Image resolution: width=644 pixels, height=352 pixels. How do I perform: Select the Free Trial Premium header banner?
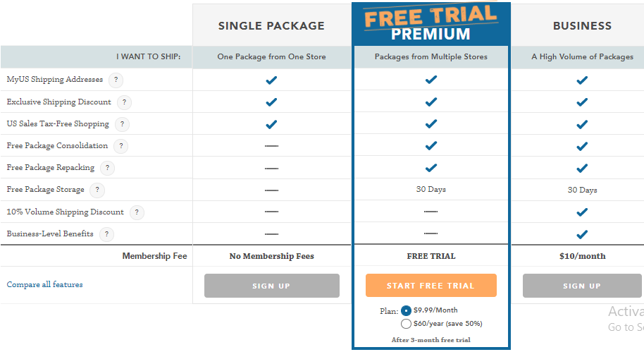pos(431,23)
